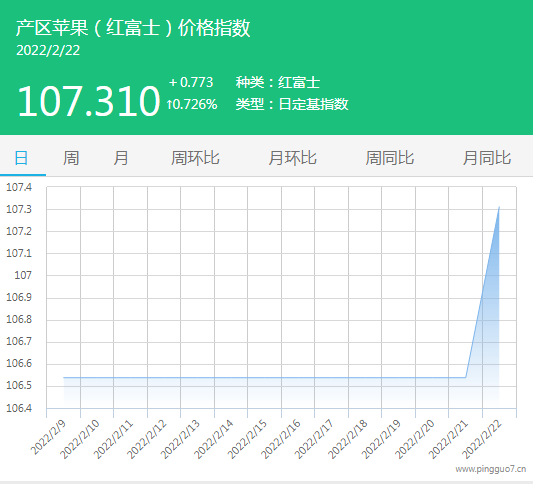Click the 107.310 index value

coord(88,101)
